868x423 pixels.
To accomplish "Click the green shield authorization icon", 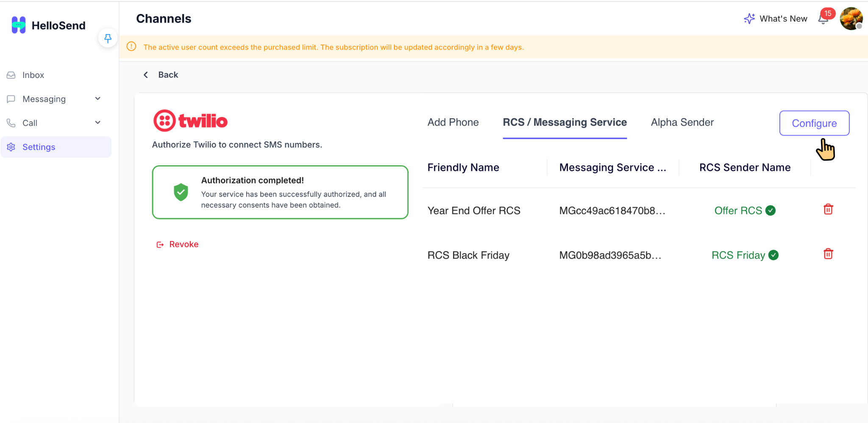I will pyautogui.click(x=181, y=192).
